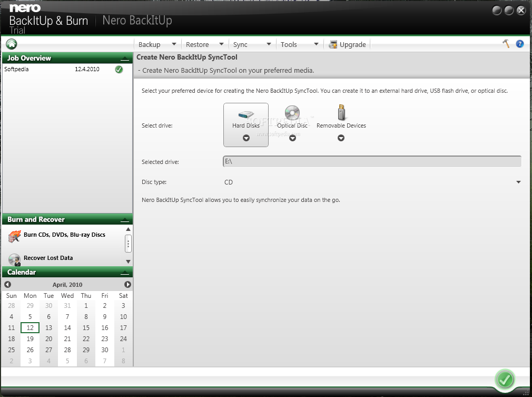Open options via the hammer icon

click(506, 44)
